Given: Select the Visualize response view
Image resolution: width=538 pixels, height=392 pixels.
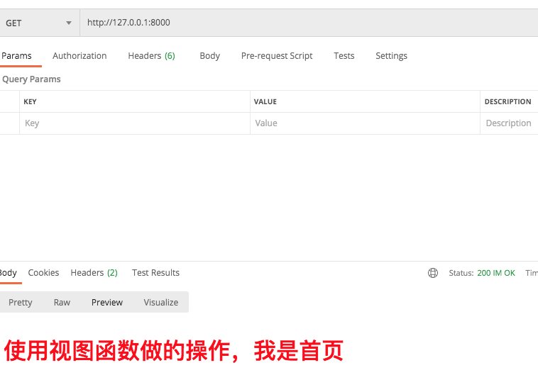Looking at the screenshot, I should [x=161, y=303].
